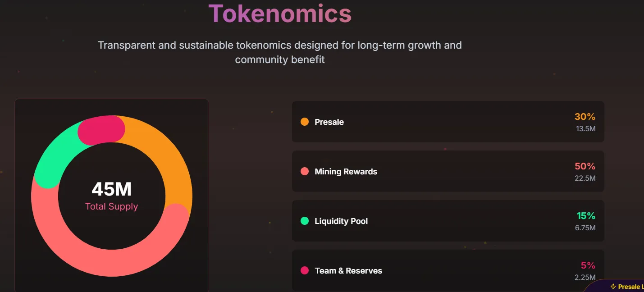The image size is (644, 292).
Task: Click the green Liquidity Pool legend dot
Action: click(305, 221)
